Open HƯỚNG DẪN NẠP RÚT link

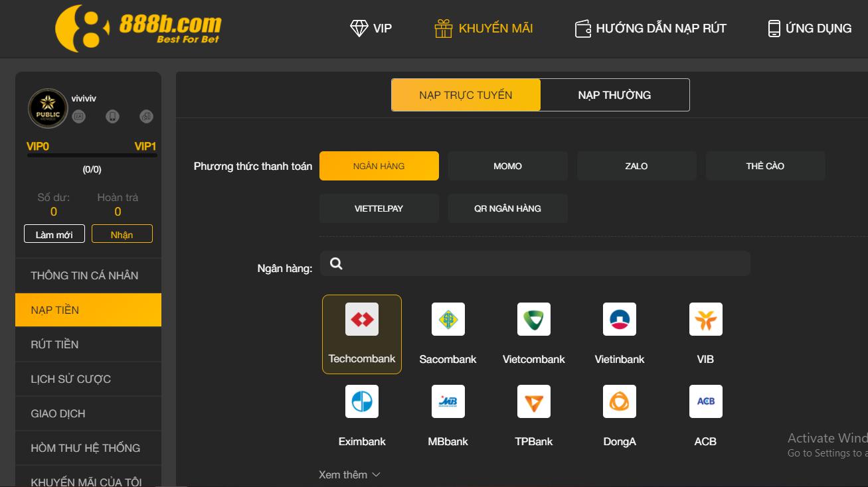pos(651,29)
